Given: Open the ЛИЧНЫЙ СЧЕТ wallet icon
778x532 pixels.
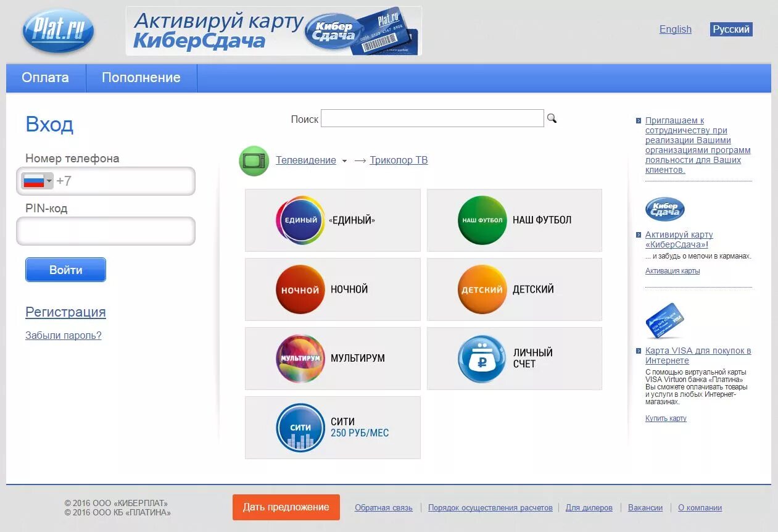Looking at the screenshot, I should click(482, 359).
